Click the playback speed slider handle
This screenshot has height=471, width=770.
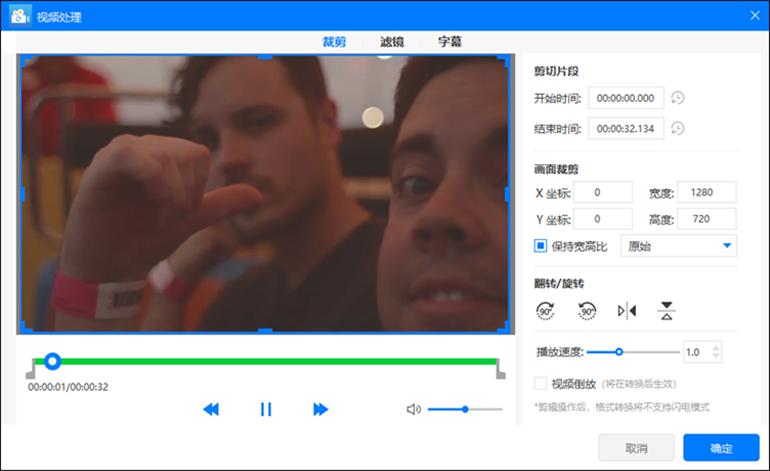point(619,352)
